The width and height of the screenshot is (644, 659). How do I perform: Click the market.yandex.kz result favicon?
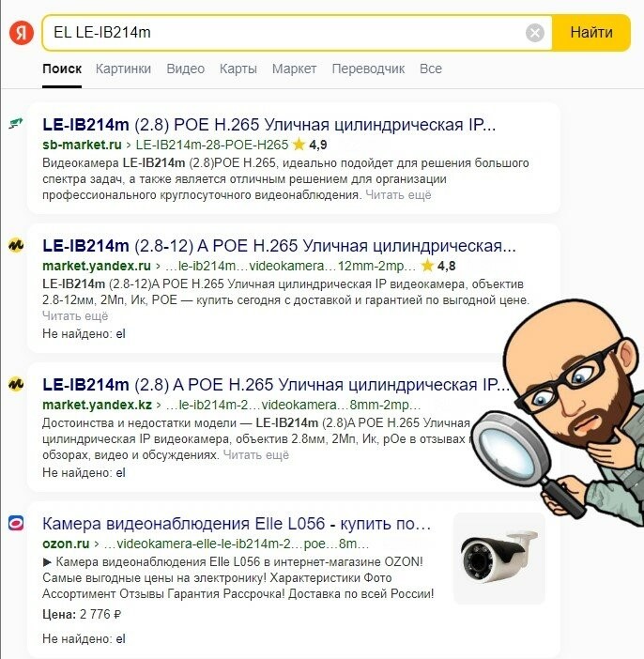16,384
